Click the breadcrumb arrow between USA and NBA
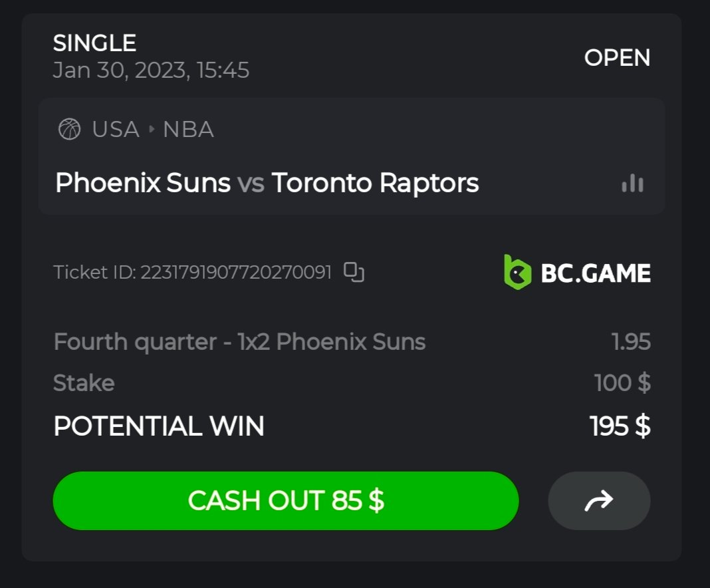The height and width of the screenshot is (588, 710). (x=152, y=129)
